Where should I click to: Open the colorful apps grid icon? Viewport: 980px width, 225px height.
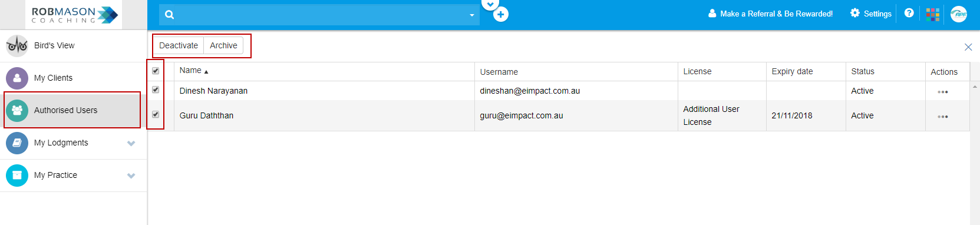coord(933,14)
